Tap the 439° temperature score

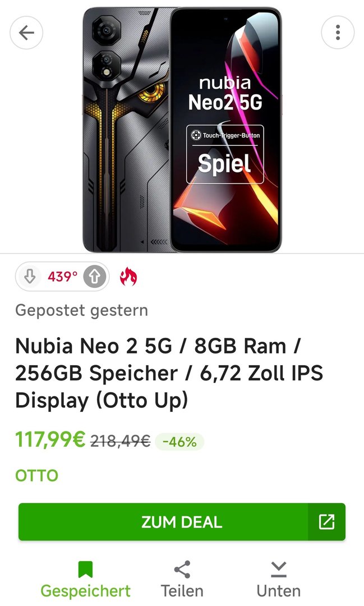coord(62,277)
